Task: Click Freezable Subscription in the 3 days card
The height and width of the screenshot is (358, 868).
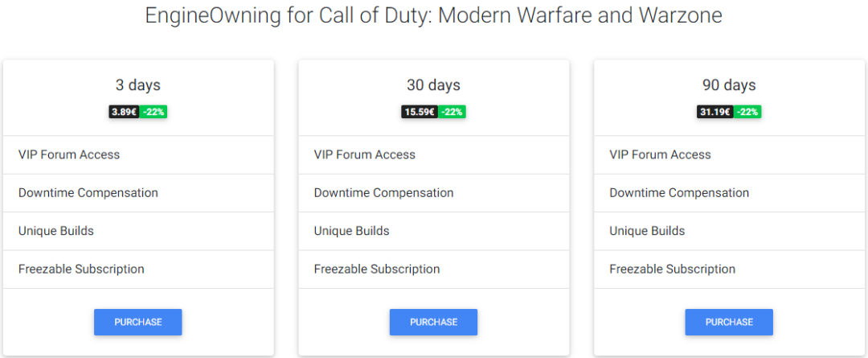Action: point(81,270)
